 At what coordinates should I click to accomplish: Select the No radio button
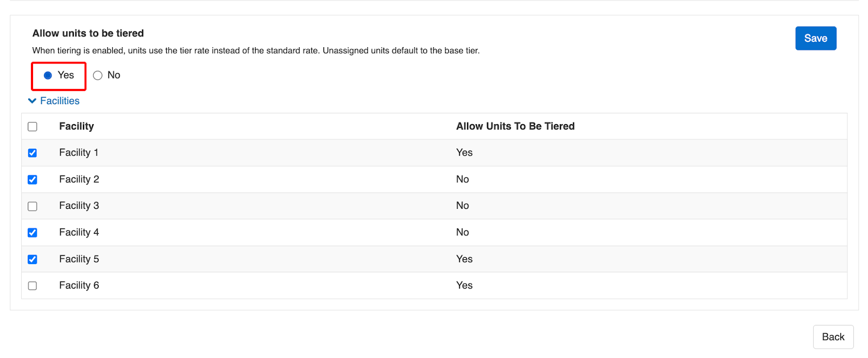pos(98,75)
